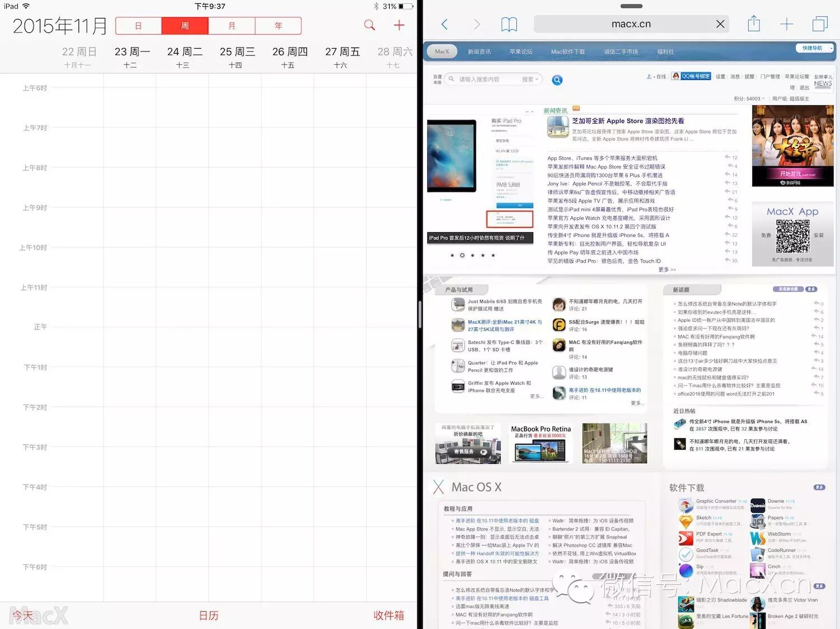Screen dimensions: 840x629
Task: Open news item Jony Ive: Apple Pencil
Action: (x=607, y=184)
